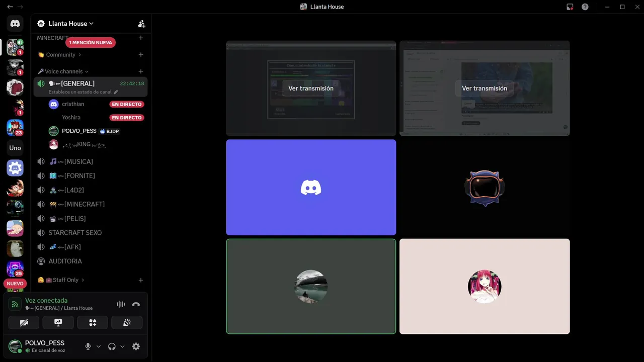Image resolution: width=644 pixels, height=362 pixels.
Task: Select the KING user in voice list
Action: click(x=96, y=144)
